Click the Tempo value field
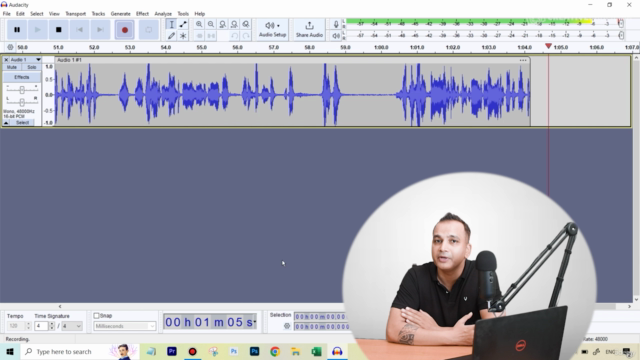The height and width of the screenshot is (360, 640). point(16,326)
